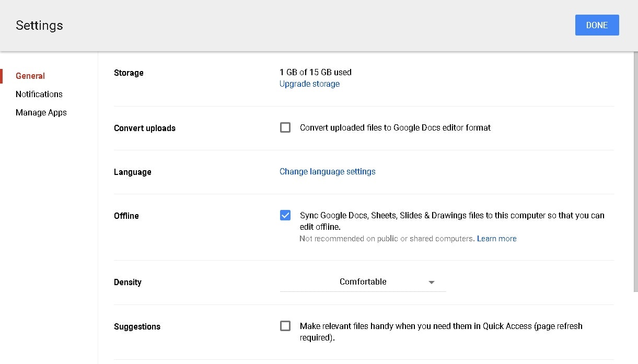Click the Offline row label

[126, 216]
